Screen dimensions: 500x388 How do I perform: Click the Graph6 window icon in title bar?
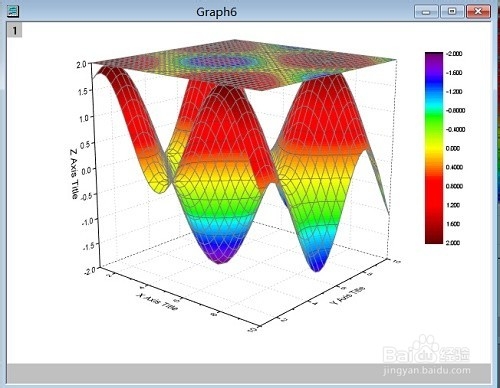click(x=13, y=11)
